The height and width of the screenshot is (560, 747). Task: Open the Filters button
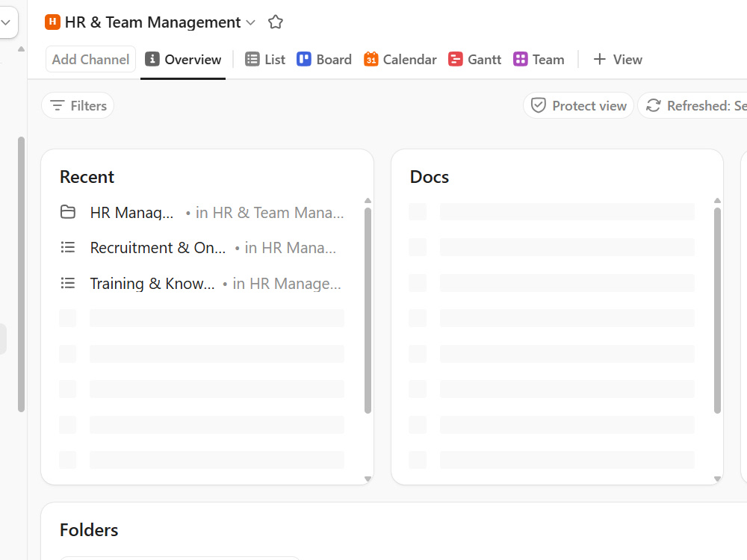tap(78, 106)
